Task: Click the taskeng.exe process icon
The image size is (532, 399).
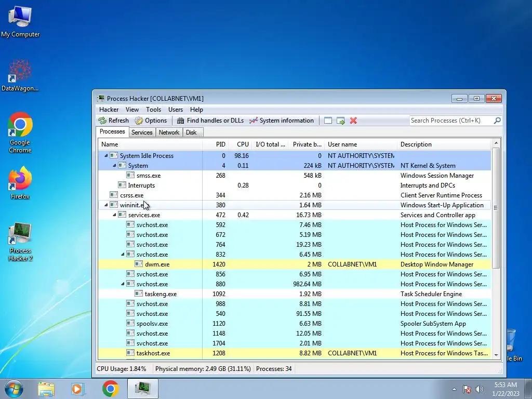Action: point(138,294)
